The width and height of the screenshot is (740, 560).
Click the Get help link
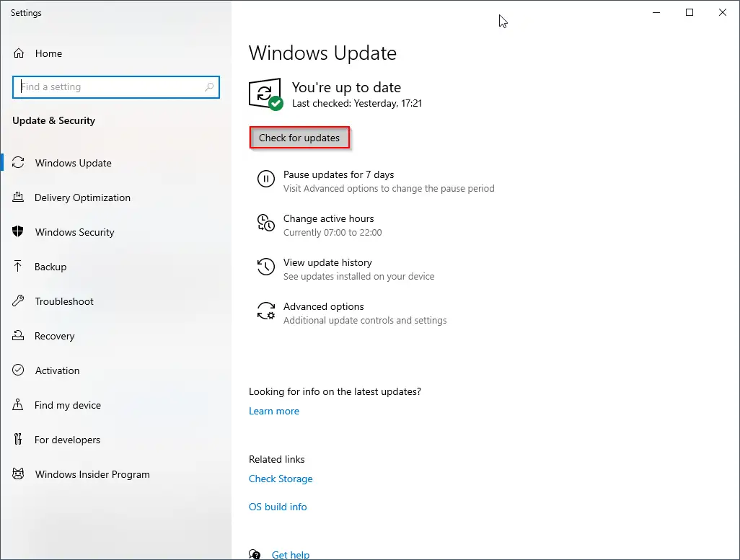pyautogui.click(x=290, y=555)
